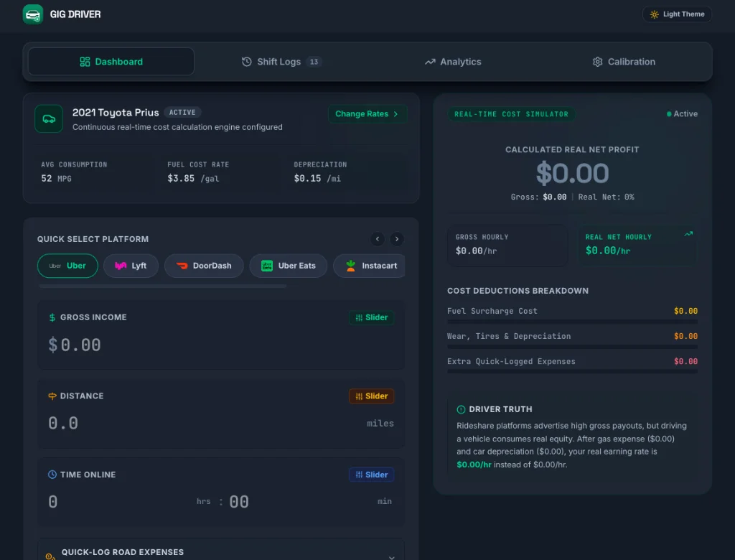The image size is (735, 560).
Task: Select the DoorDash platform chip
Action: tap(204, 266)
